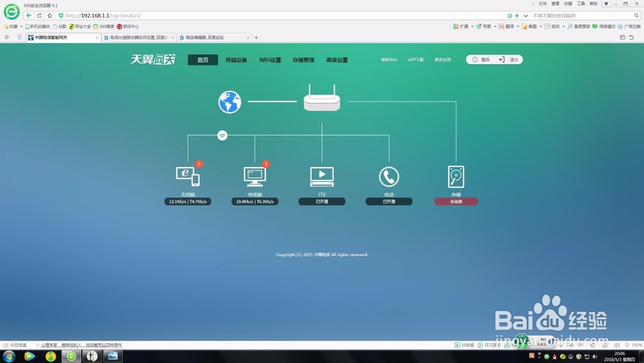Click the mute speaker icon in browser status bar
The image size is (644, 363).
(x=616, y=345)
